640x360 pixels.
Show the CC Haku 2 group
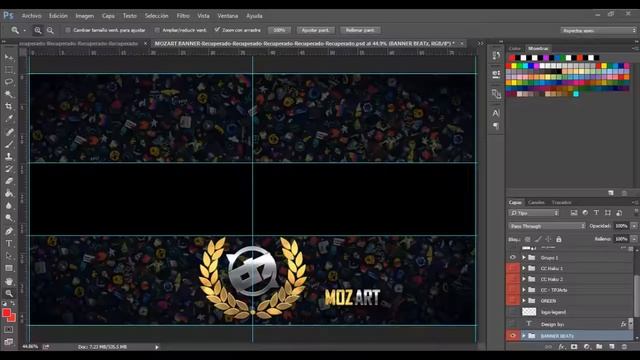coord(513,279)
